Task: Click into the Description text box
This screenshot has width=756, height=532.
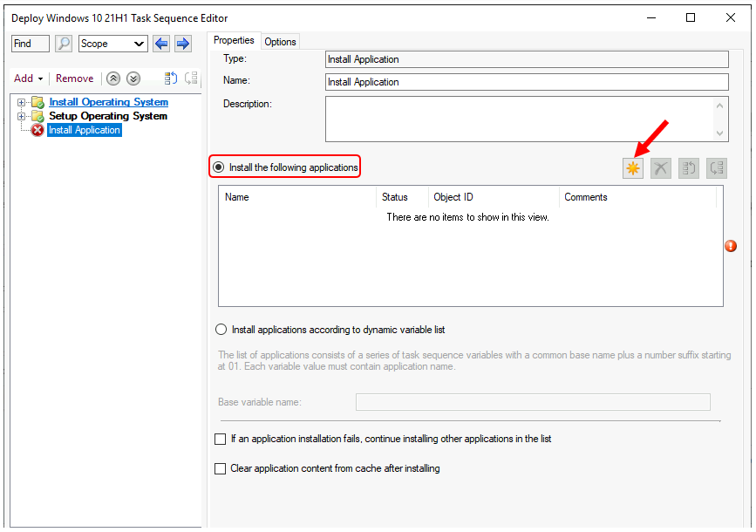Action: [x=520, y=119]
